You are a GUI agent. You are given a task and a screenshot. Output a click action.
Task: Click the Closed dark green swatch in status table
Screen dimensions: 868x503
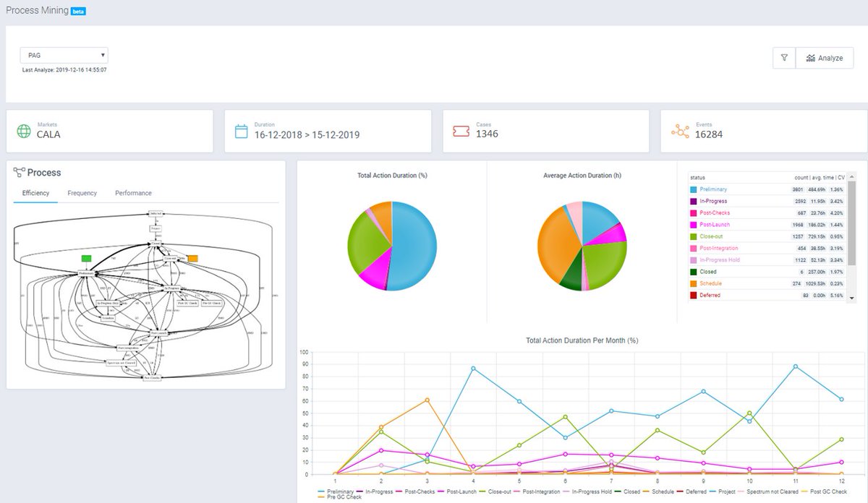694,272
